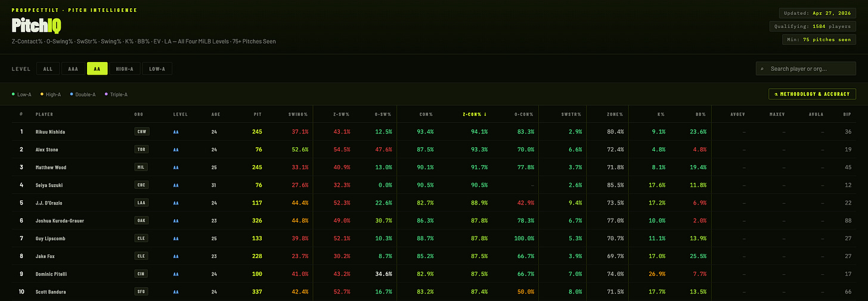
Task: Click Scott Bandura's 337 pitches value
Action: click(x=258, y=292)
